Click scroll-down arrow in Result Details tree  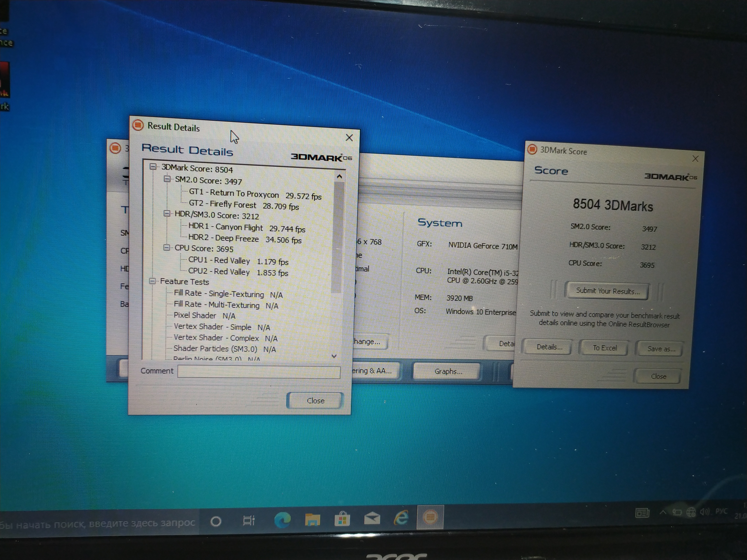334,356
